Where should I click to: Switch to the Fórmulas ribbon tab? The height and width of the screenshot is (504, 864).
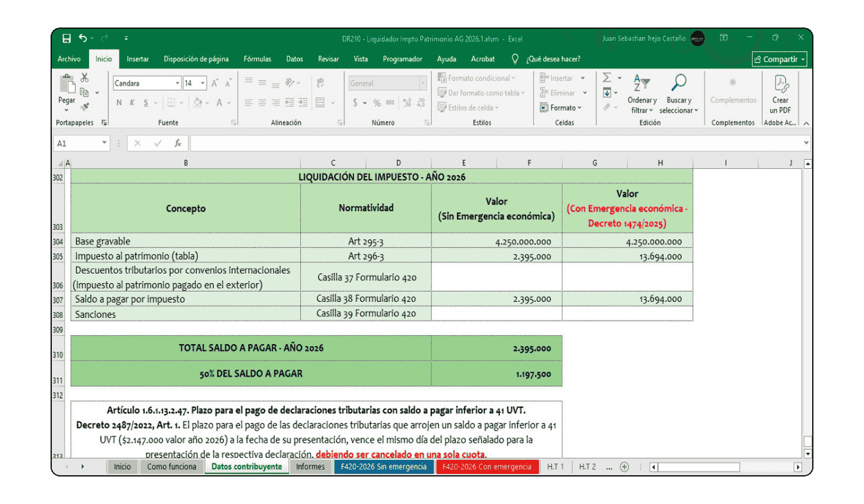[x=257, y=59]
